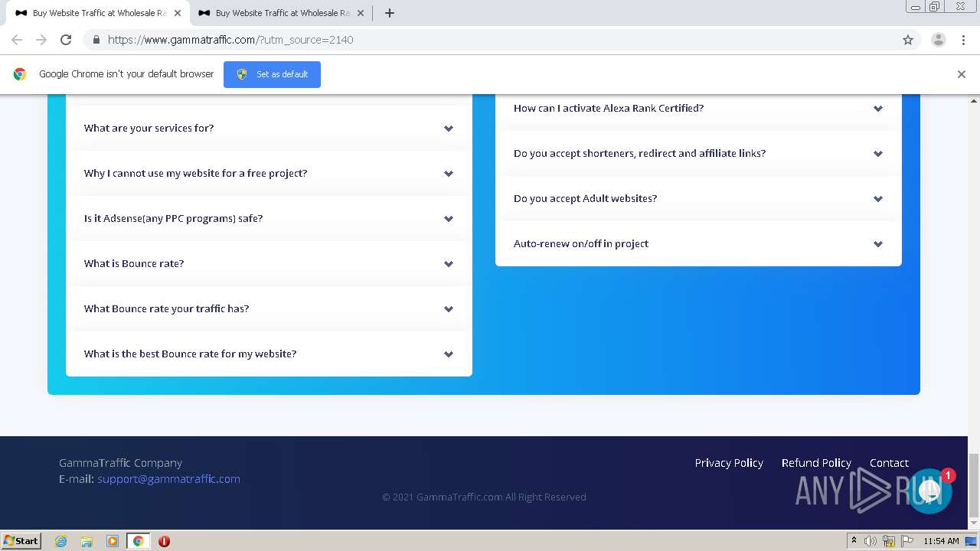Expand 'Do you accept Adult websites?' chevron
Image resolution: width=980 pixels, height=551 pixels.
(878, 199)
